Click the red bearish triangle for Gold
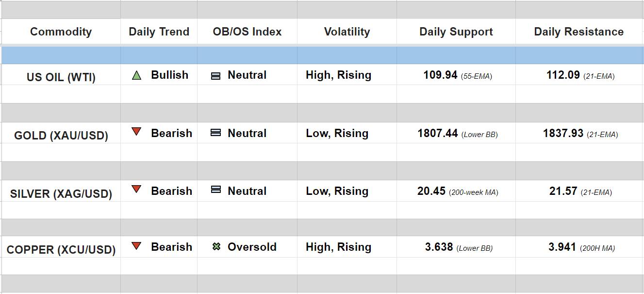The width and height of the screenshot is (644, 294). 136,132
